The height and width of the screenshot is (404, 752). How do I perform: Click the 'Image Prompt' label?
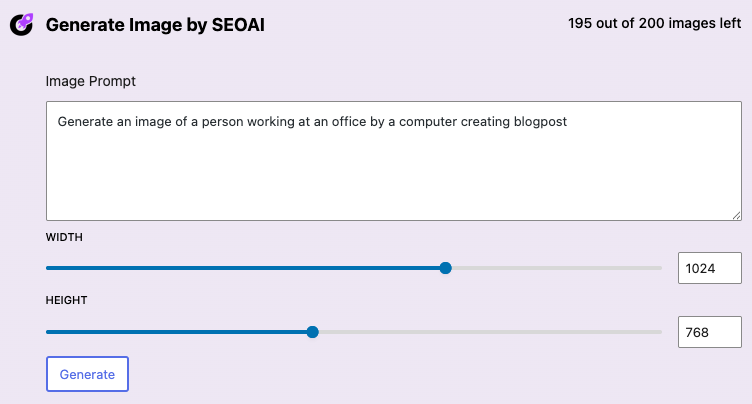pyautogui.click(x=91, y=81)
